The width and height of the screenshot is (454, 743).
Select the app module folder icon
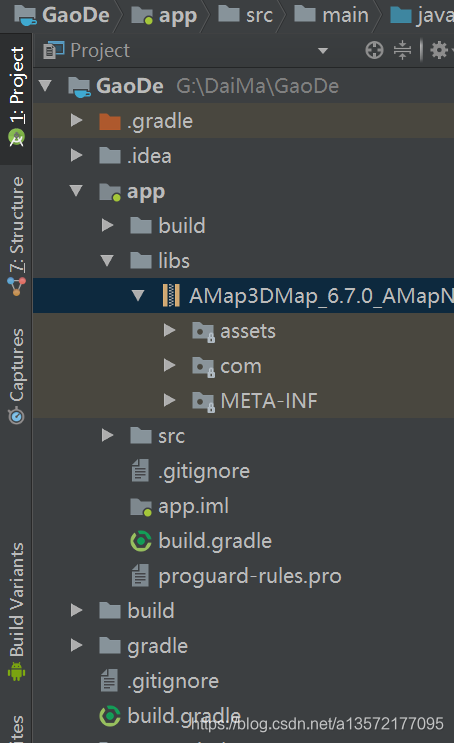(110, 192)
